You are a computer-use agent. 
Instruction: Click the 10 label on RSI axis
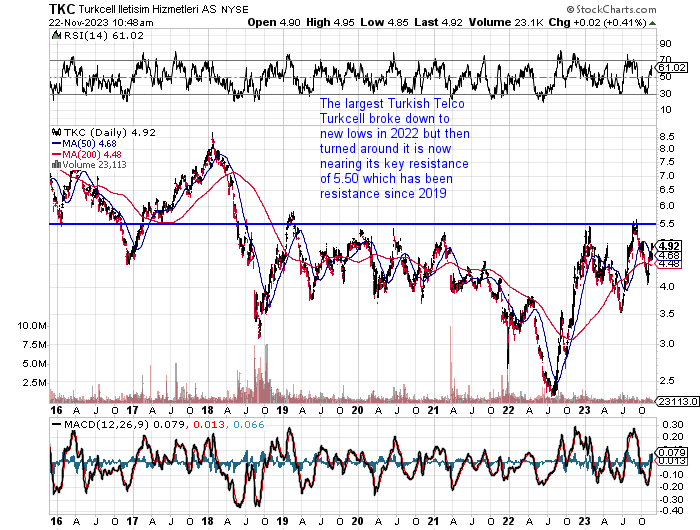pos(666,110)
